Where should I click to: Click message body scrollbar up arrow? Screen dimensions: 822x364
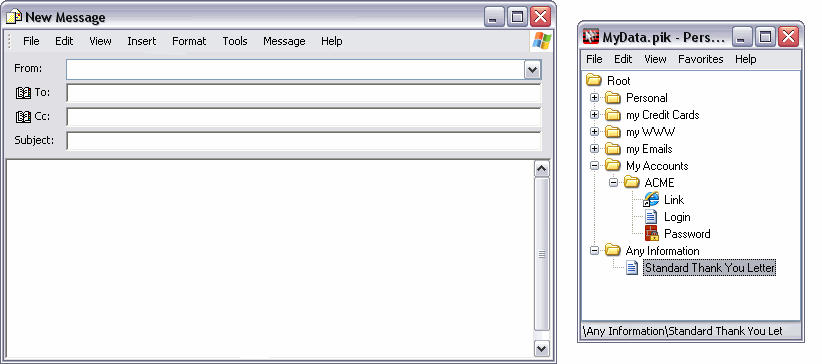click(541, 168)
